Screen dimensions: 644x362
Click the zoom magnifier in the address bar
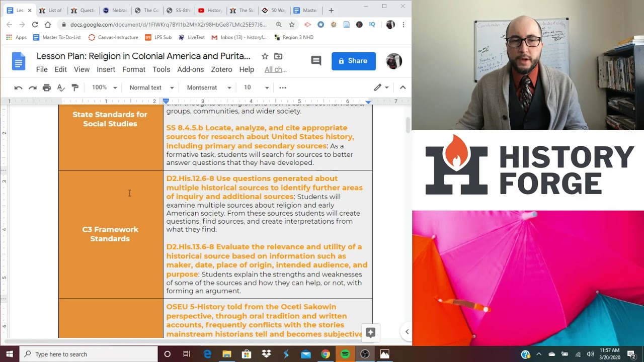[x=279, y=24]
